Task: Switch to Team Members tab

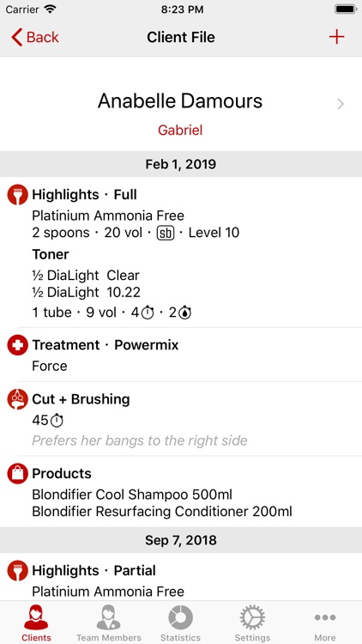Action: pos(108,623)
